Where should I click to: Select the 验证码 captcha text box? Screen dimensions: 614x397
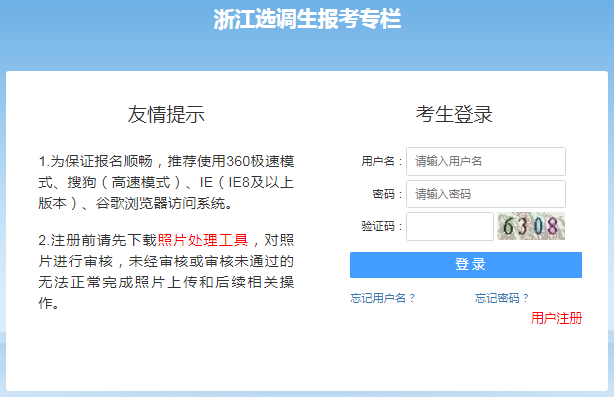[450, 226]
